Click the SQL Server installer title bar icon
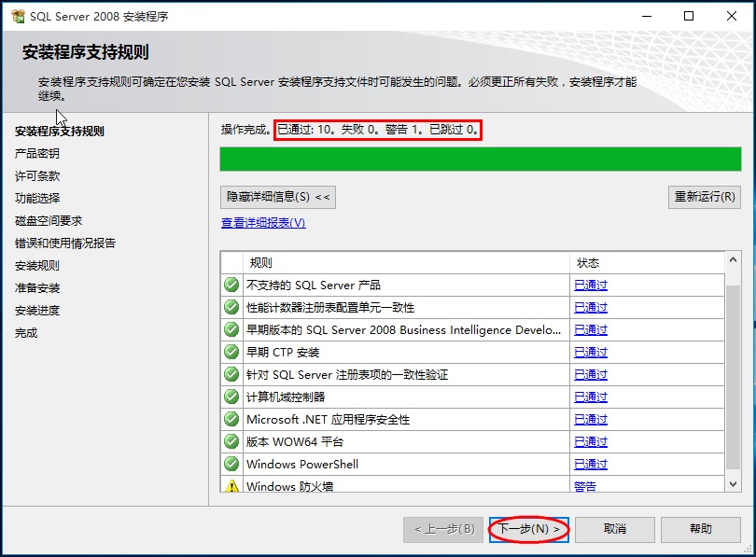756x557 pixels. [x=18, y=16]
